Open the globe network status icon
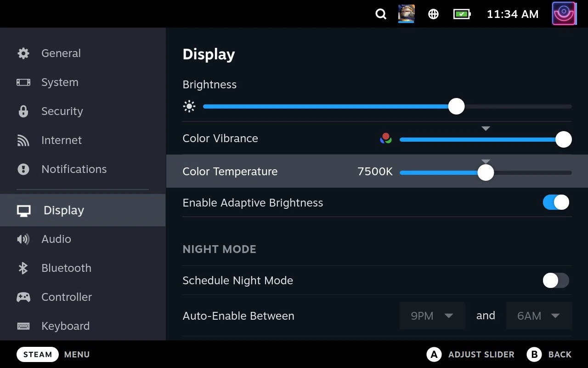This screenshot has height=368, width=588. [x=433, y=14]
